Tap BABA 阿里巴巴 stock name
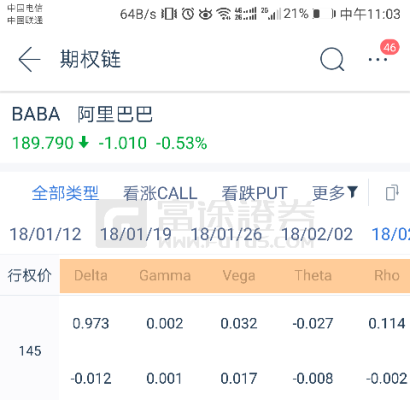 click(82, 114)
